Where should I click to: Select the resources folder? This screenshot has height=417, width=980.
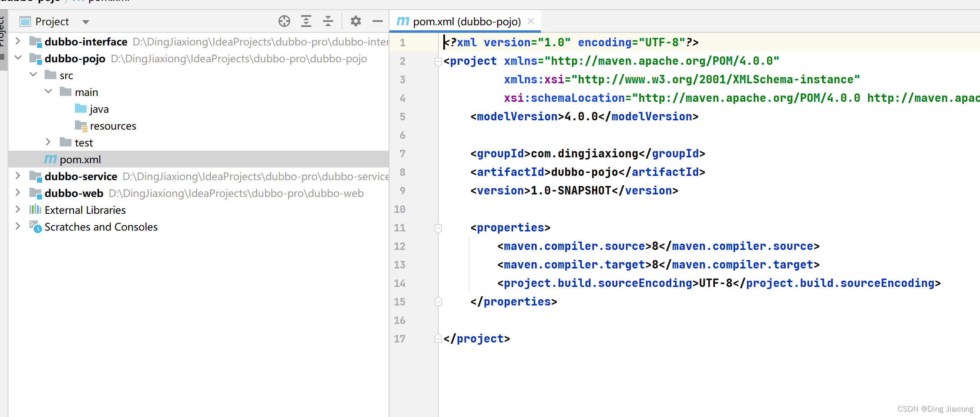[x=199, y=126]
